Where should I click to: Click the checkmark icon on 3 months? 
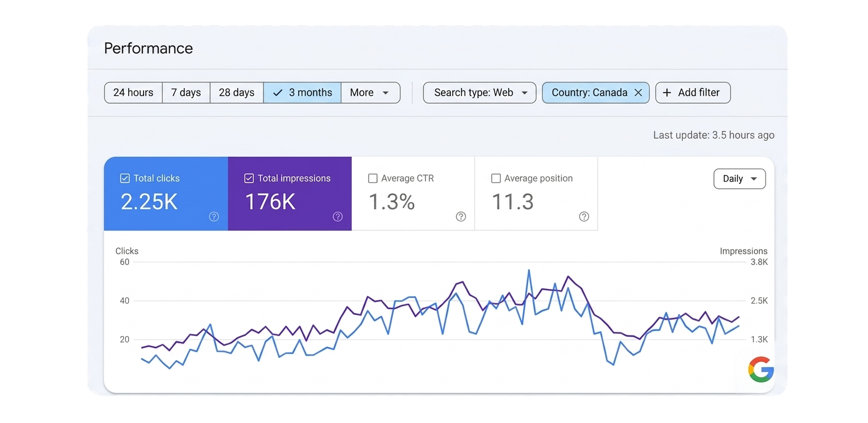[x=278, y=93]
